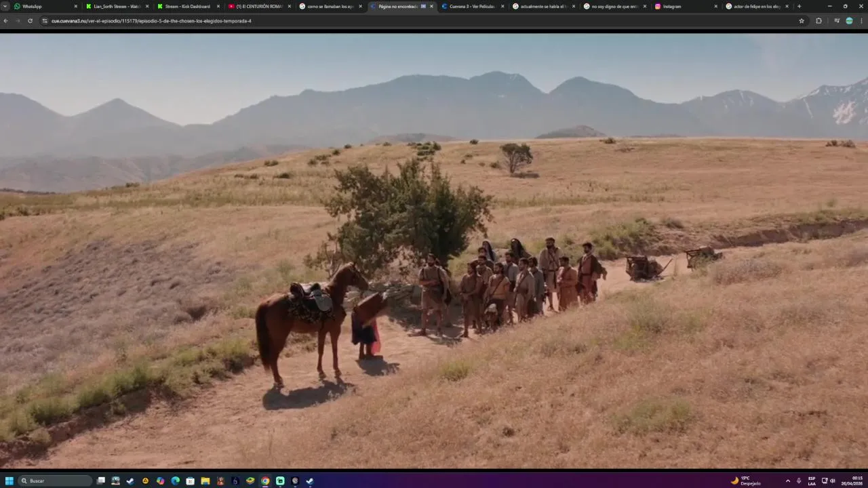Open the media control icon in Chrome toolbar

point(837,21)
